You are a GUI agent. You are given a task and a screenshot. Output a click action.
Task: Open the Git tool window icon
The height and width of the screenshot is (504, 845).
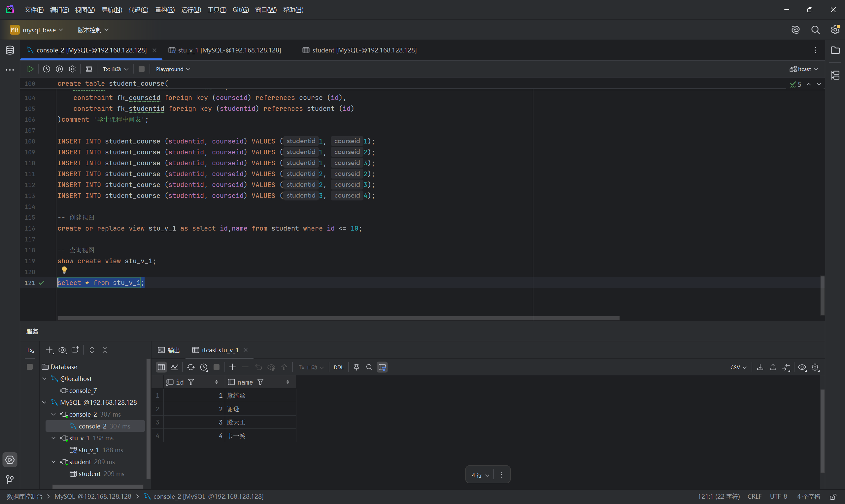point(10,479)
